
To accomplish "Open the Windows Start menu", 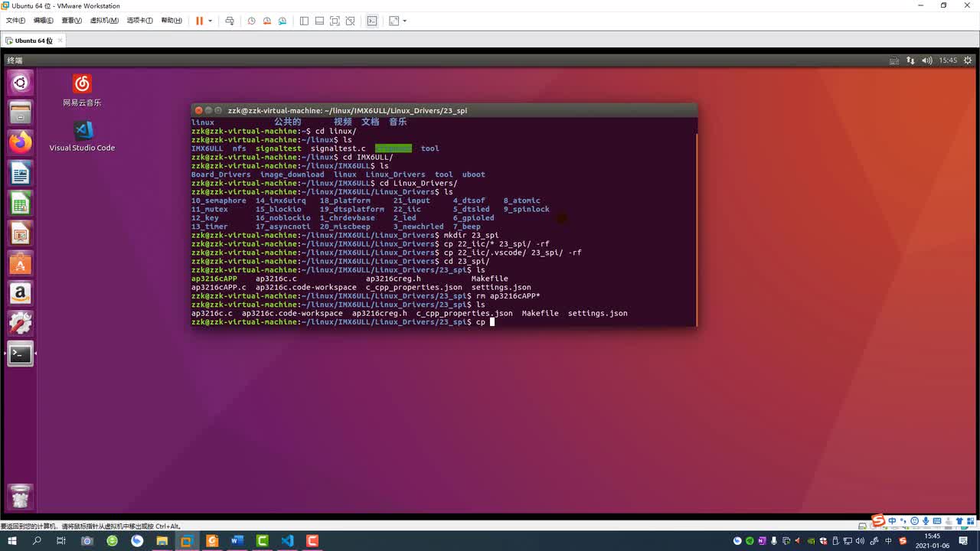I will click(12, 540).
